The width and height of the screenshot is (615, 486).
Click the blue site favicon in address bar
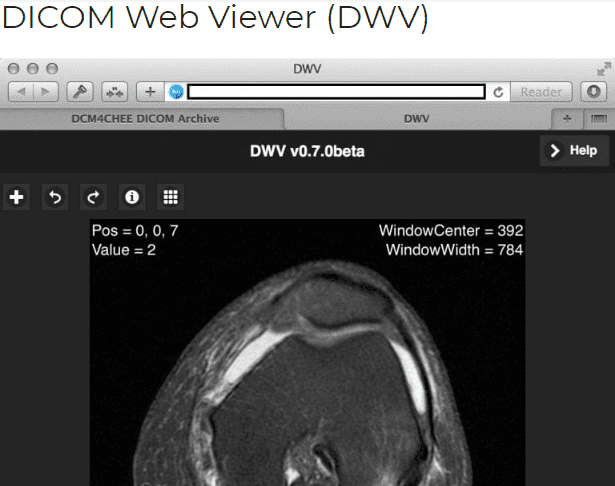176,92
